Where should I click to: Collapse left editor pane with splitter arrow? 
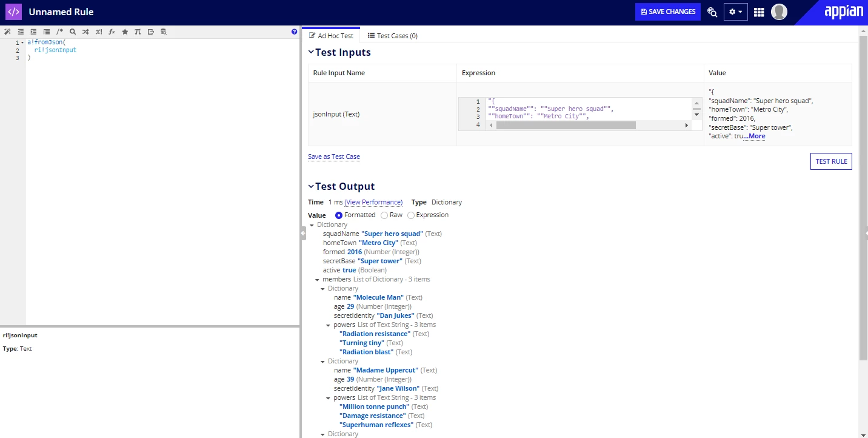[303, 233]
